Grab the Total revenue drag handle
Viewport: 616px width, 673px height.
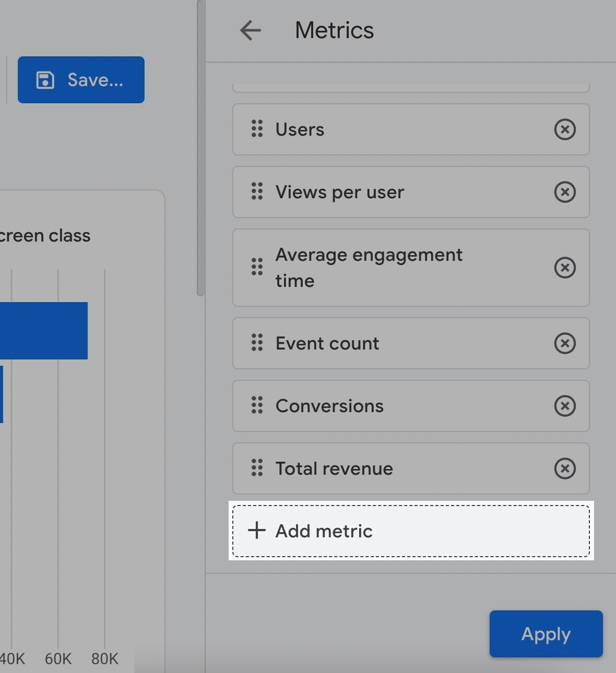[x=257, y=468]
